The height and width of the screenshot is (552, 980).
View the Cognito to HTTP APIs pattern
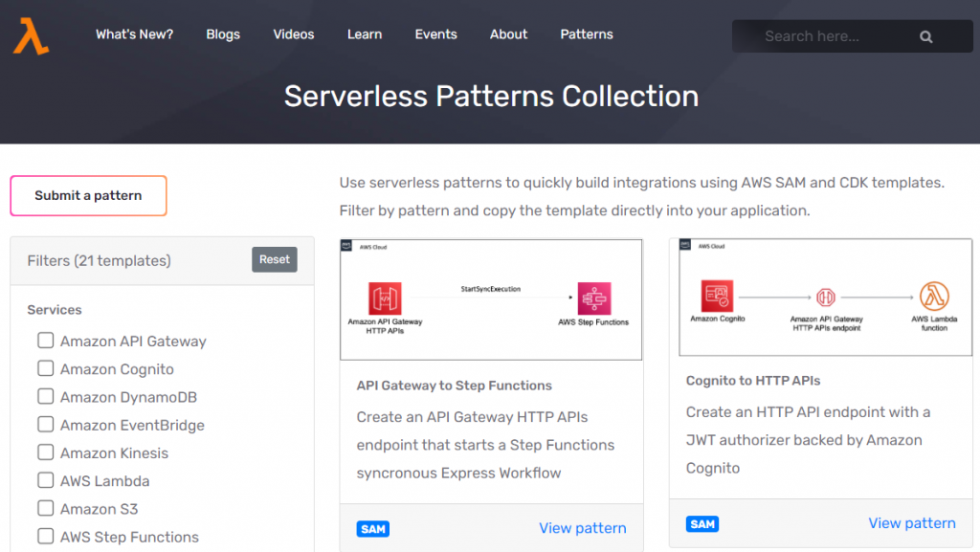coord(912,523)
